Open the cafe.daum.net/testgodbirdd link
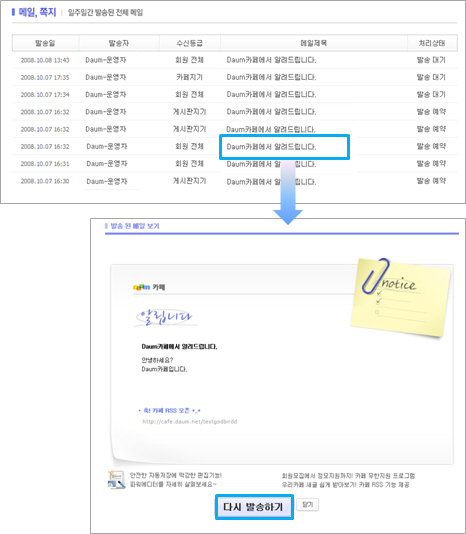This screenshot has width=466, height=534. click(x=190, y=422)
